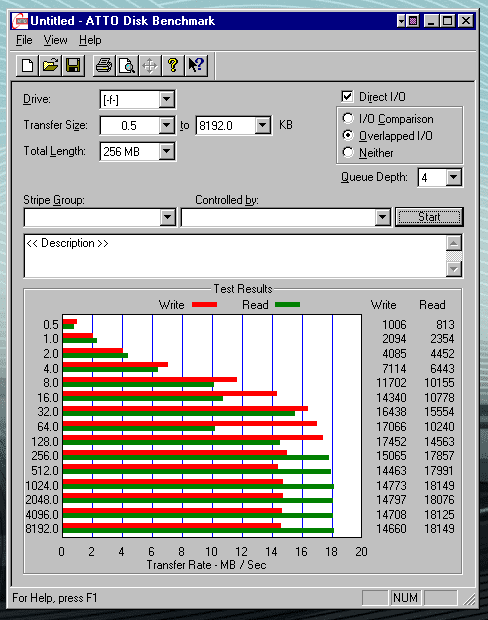Viewport: 488px width, 620px height.
Task: Open the File menu
Action: pyautogui.click(x=24, y=40)
